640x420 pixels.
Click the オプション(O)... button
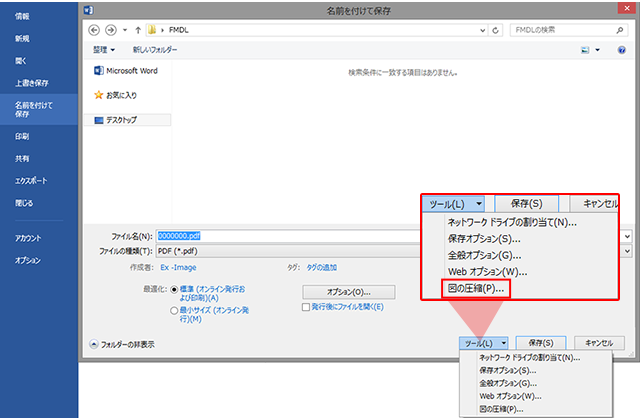349,291
